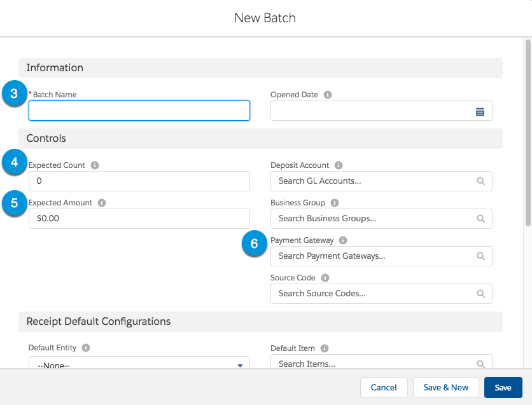Click the info icon beside Business Group

[334, 202]
